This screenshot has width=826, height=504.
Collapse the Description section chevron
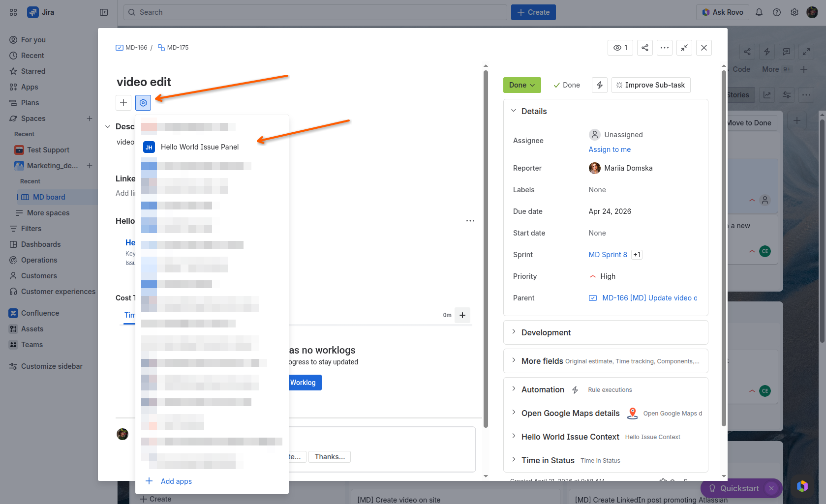click(x=108, y=127)
